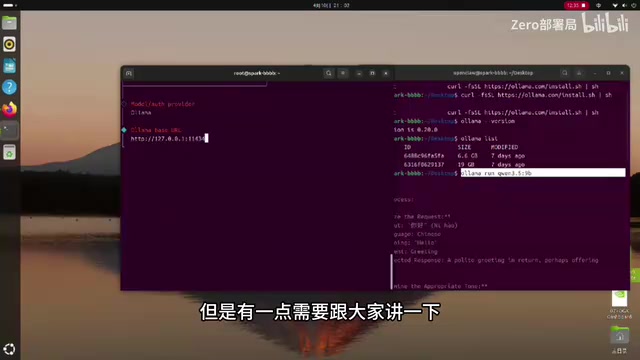640x360 pixels.
Task: Click the "Ollama" provider value
Action: click(x=141, y=113)
